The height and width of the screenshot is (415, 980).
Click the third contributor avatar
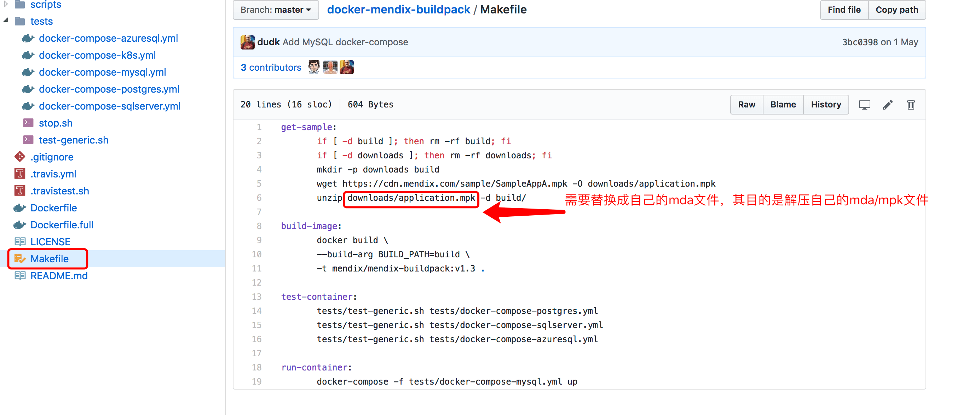coord(347,67)
